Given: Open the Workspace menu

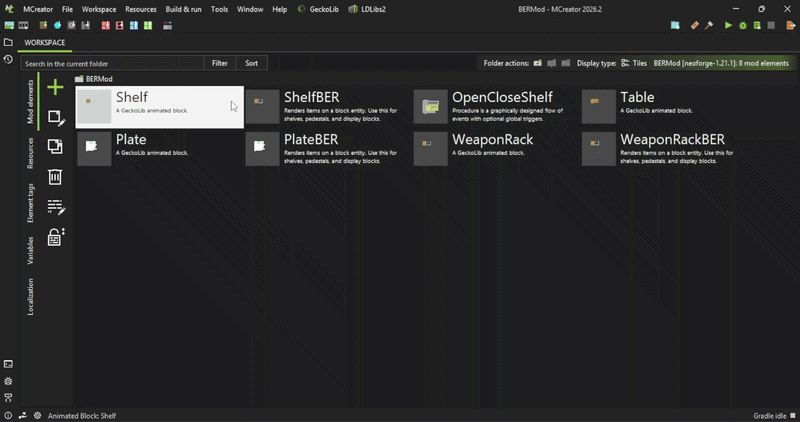Looking at the screenshot, I should coord(99,9).
